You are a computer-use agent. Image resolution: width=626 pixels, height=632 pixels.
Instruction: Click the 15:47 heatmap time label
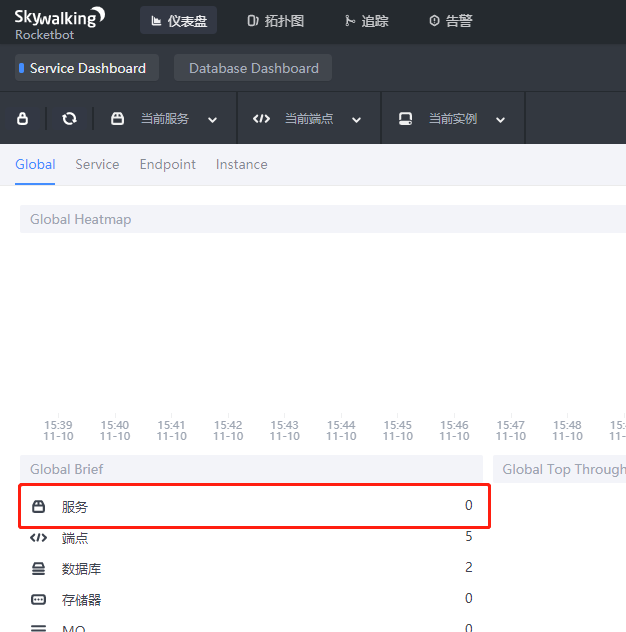click(x=511, y=430)
